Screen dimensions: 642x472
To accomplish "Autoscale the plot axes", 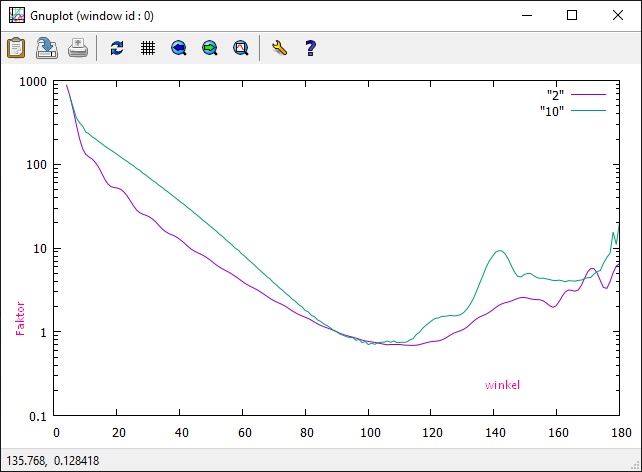I will (x=240, y=47).
